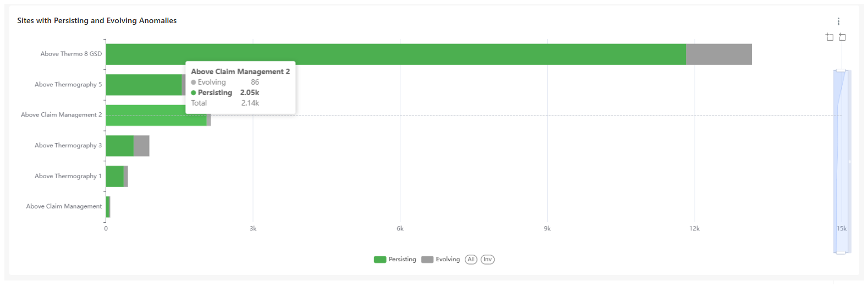Image resolution: width=868 pixels, height=286 pixels.
Task: Activate the area zoom tool icon
Action: [x=829, y=37]
